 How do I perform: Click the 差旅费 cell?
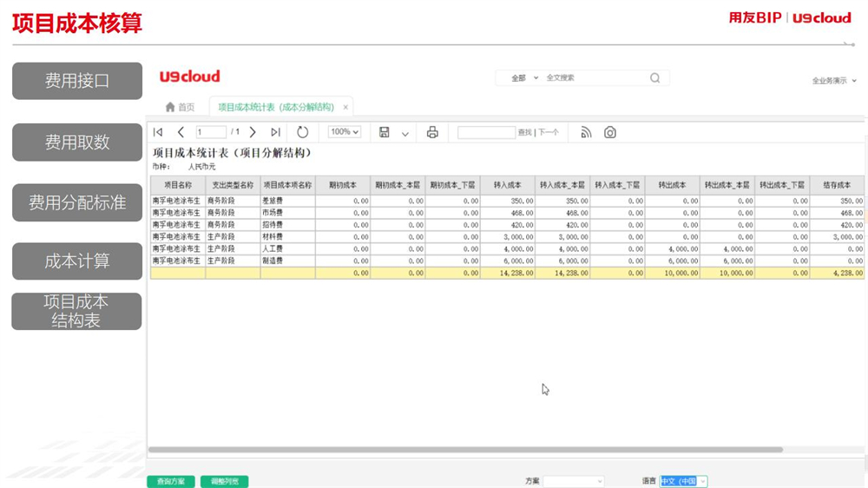287,201
